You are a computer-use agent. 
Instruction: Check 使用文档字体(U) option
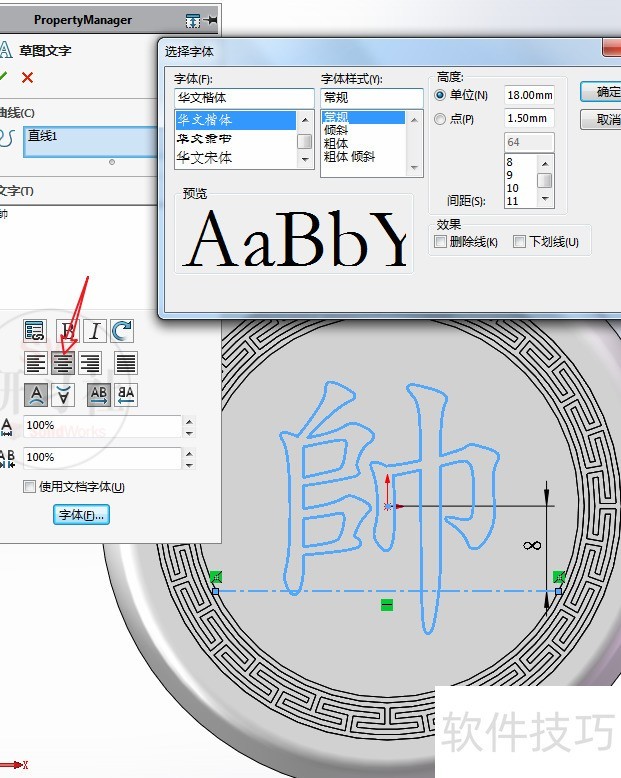pyautogui.click(x=30, y=486)
